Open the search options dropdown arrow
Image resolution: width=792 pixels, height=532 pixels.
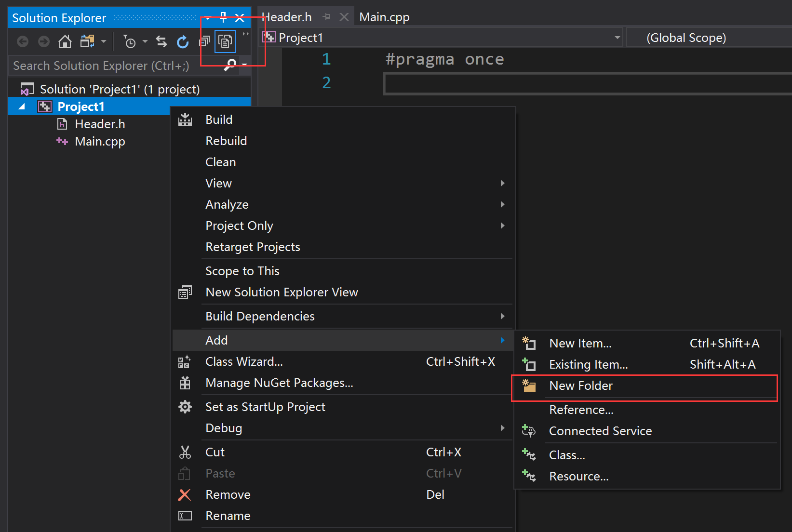[244, 65]
